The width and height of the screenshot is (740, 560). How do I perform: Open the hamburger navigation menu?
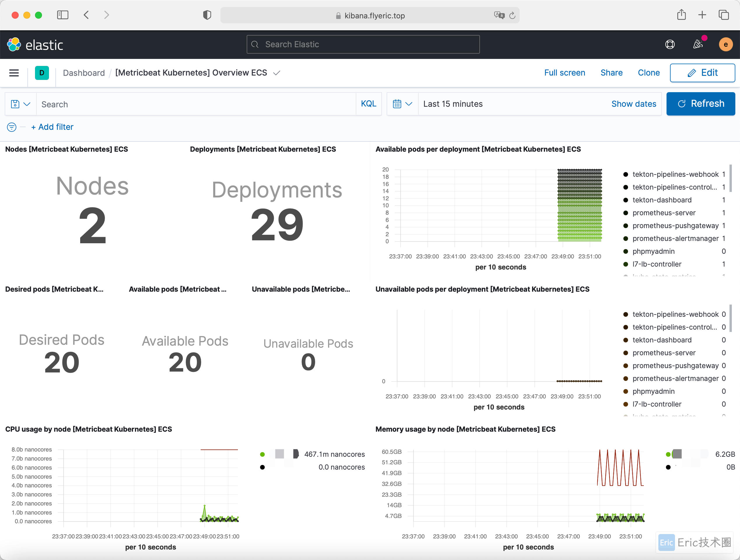14,73
